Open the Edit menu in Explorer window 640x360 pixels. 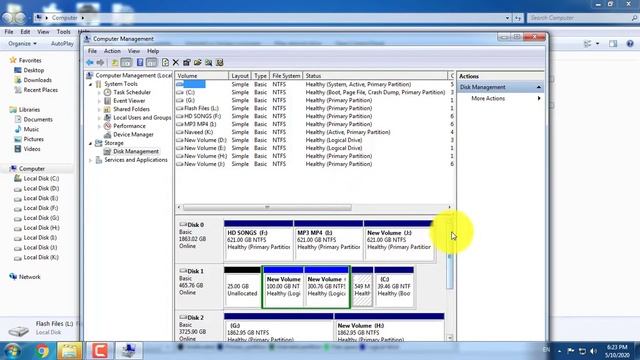click(25, 32)
